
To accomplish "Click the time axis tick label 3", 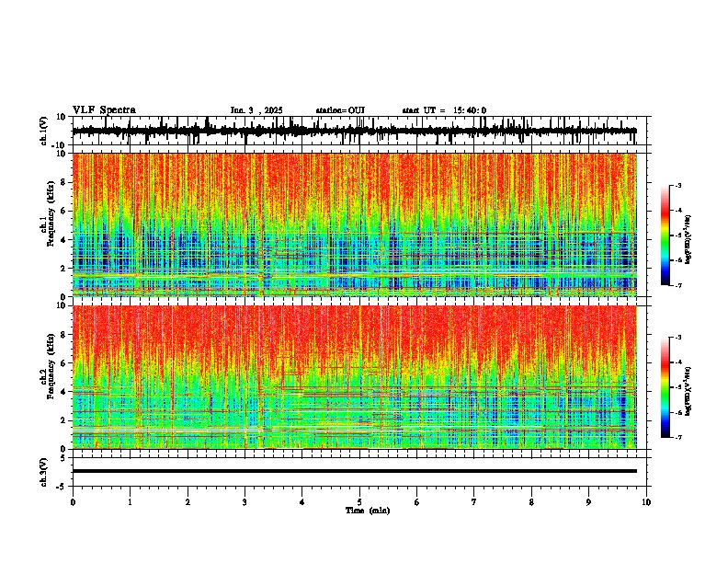I will coord(245,502).
